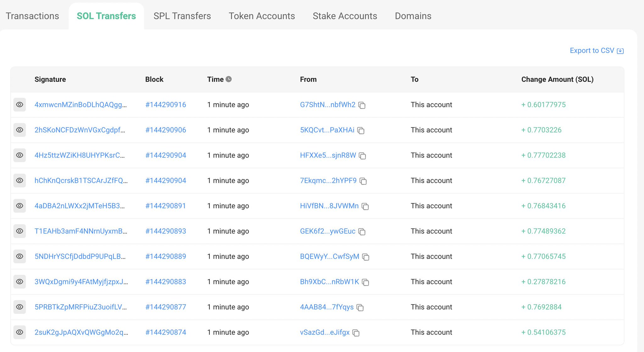Screen dimensions: 644x352
Task: Switch to the SPL Transfers tab
Action: [182, 16]
